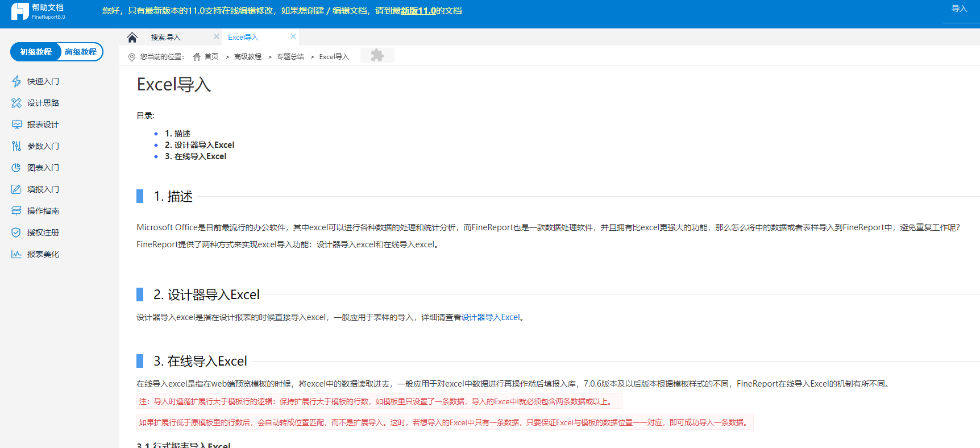Select the 初级教程 toggle
Screen dimensions: 980x448
[36, 52]
